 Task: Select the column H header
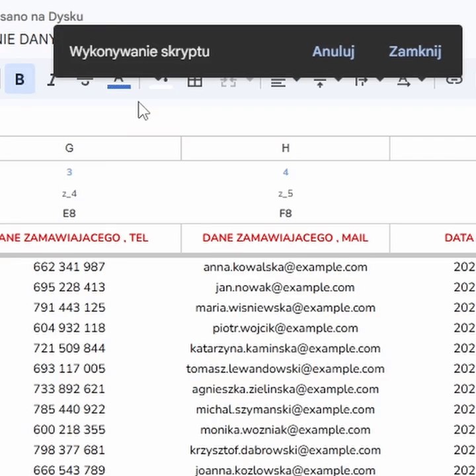285,148
